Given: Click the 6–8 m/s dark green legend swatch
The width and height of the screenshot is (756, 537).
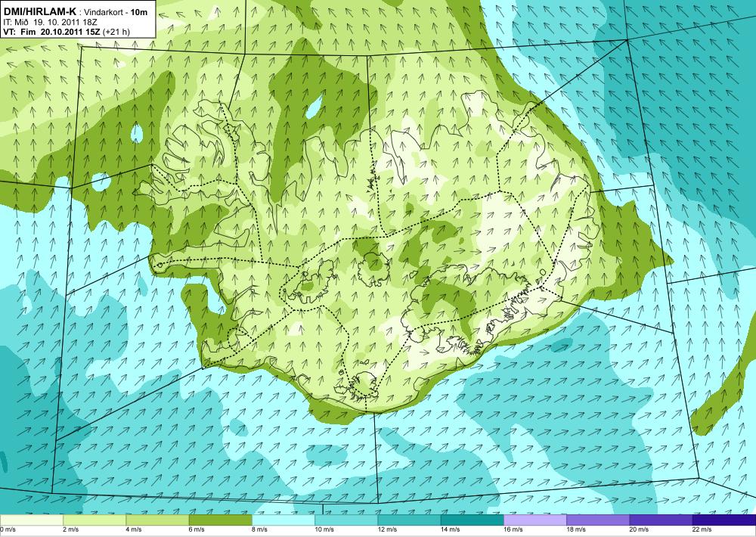Looking at the screenshot, I should click(220, 520).
